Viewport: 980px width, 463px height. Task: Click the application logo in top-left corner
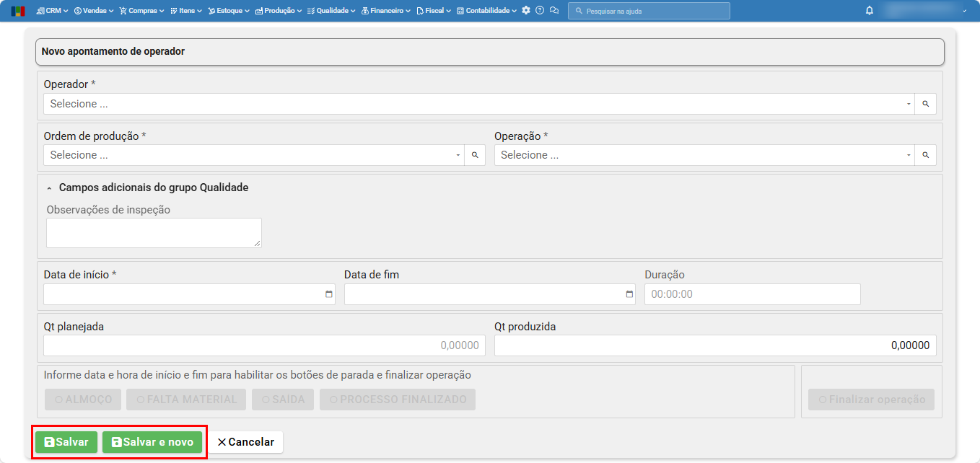click(18, 11)
